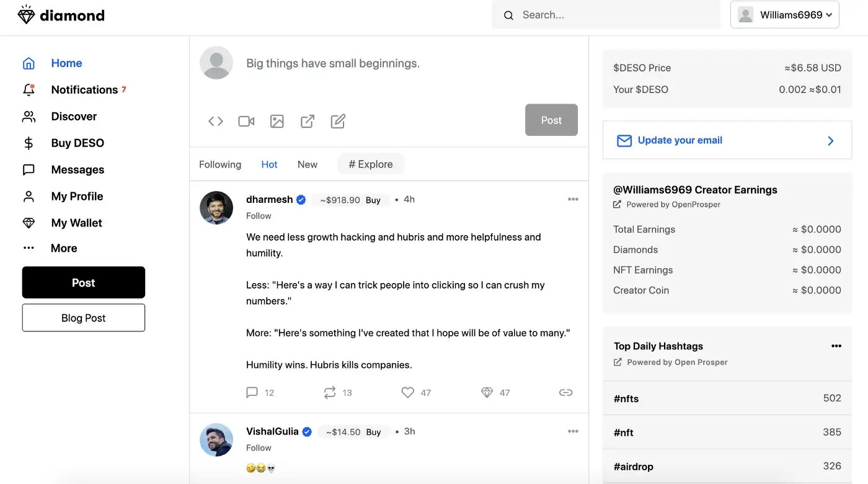The height and width of the screenshot is (484, 868).
Task: Click the Buy DESO dollar icon
Action: tap(29, 143)
